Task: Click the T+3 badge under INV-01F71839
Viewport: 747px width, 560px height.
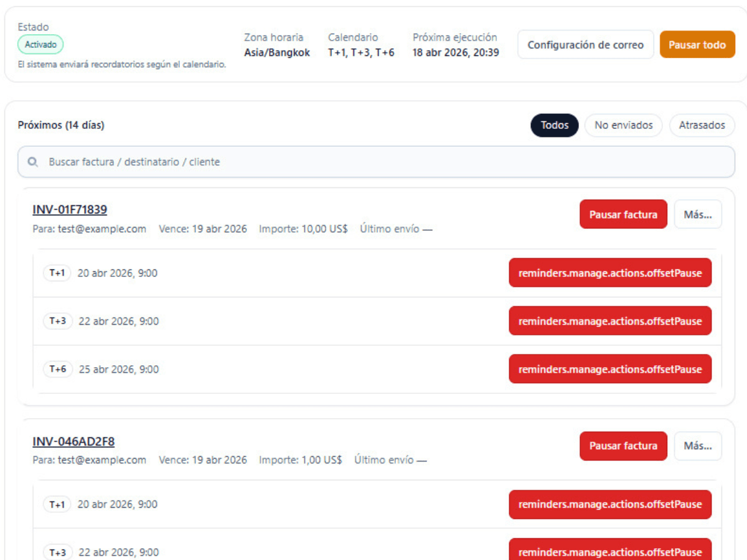Action: click(x=58, y=321)
